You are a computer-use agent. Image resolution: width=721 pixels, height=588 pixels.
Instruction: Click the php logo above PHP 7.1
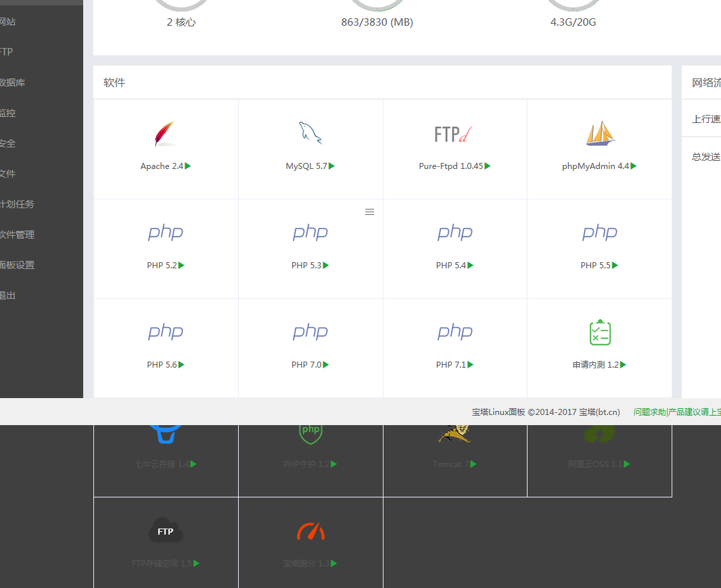click(455, 332)
